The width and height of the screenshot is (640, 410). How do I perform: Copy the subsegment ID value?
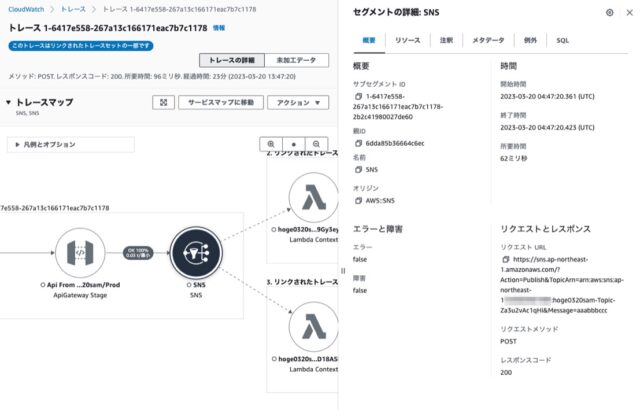358,97
